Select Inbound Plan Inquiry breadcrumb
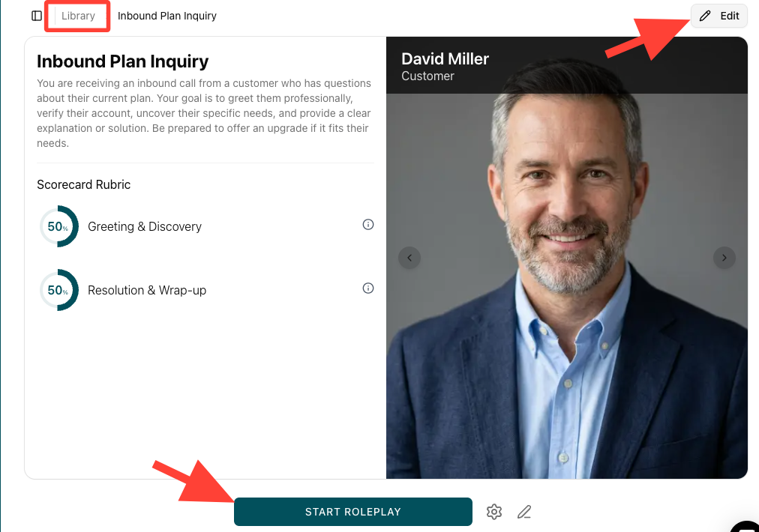The width and height of the screenshot is (759, 532). pos(167,16)
